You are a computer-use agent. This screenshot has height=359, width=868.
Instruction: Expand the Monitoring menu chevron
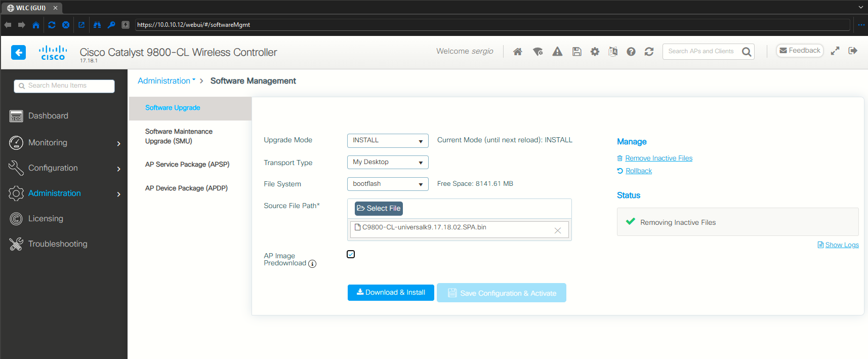click(119, 144)
